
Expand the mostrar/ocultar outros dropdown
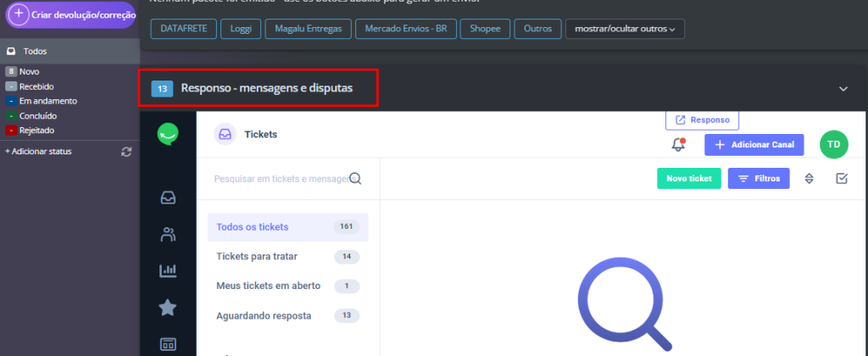click(625, 29)
